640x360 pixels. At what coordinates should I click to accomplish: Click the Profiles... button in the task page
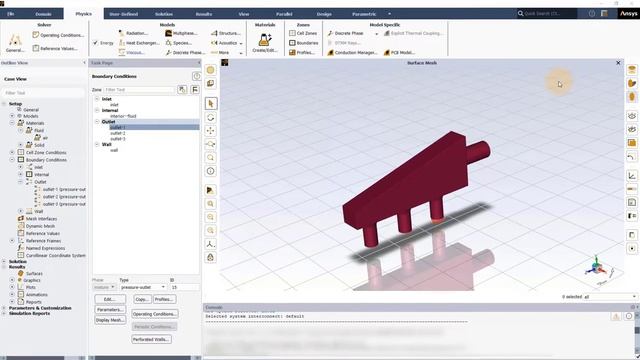(x=164, y=299)
